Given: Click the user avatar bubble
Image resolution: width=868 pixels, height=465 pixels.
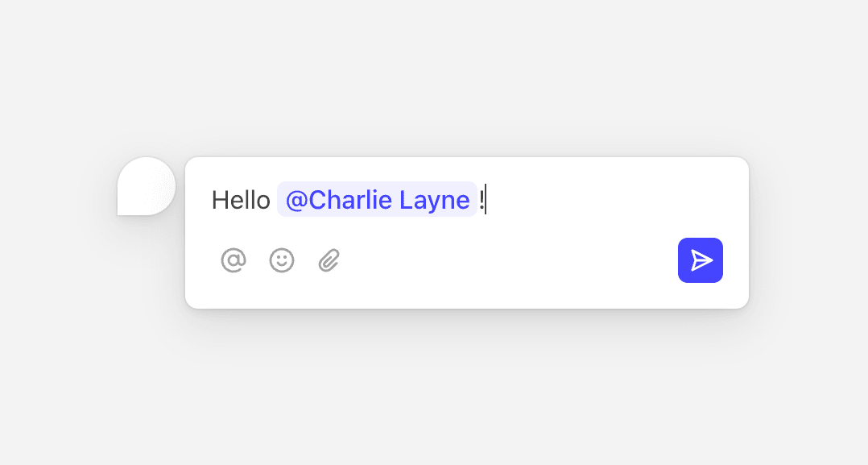Looking at the screenshot, I should click(147, 186).
